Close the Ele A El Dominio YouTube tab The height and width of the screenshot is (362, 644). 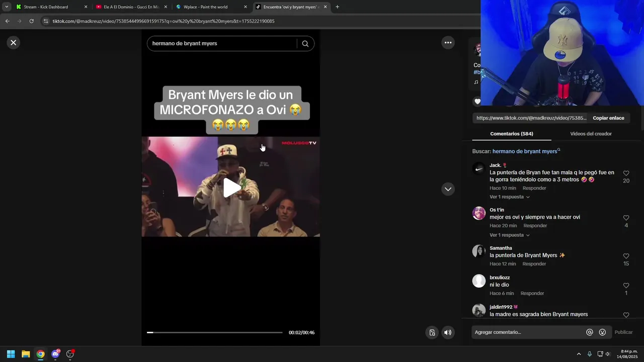166,7
